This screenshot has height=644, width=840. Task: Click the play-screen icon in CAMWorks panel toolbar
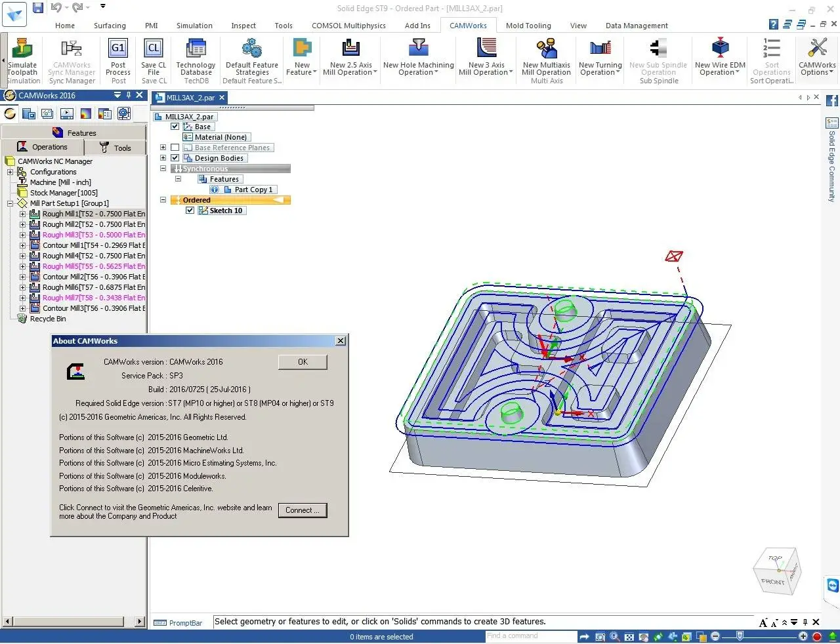pos(67,113)
